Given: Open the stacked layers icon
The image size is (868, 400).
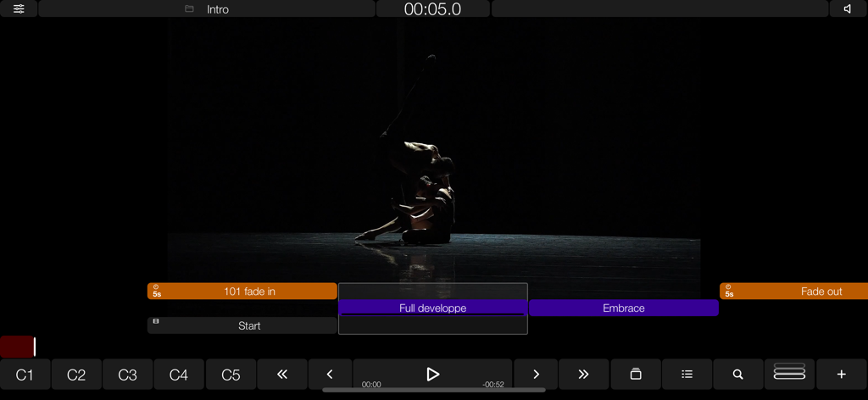Looking at the screenshot, I should click(636, 375).
